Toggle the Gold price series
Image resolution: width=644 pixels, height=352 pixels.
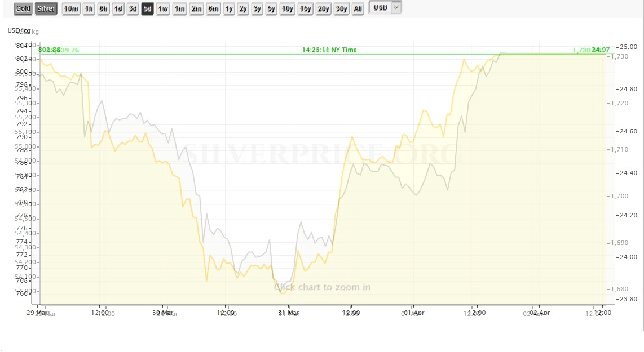[24, 8]
